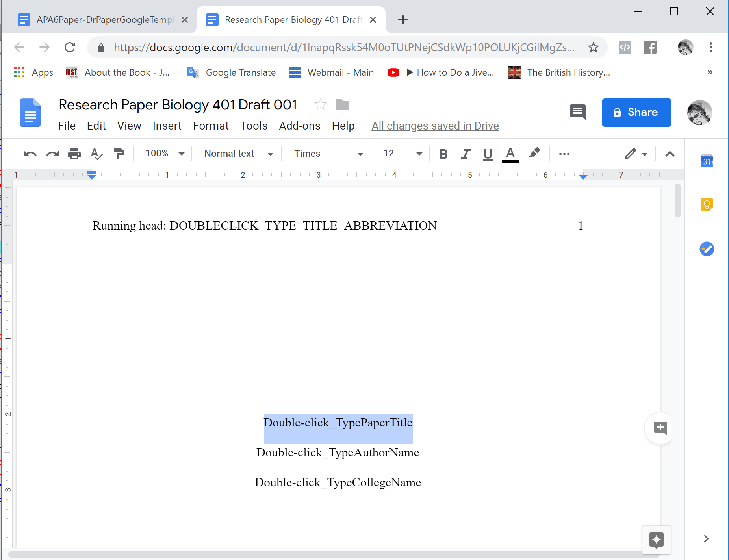Click the Print icon in toolbar

click(x=74, y=154)
